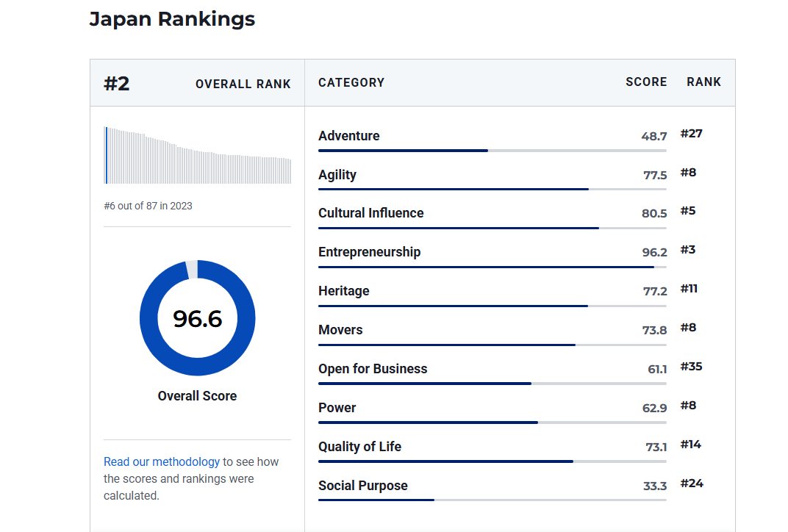Click the #35 rank for Open for Business

coord(691,367)
